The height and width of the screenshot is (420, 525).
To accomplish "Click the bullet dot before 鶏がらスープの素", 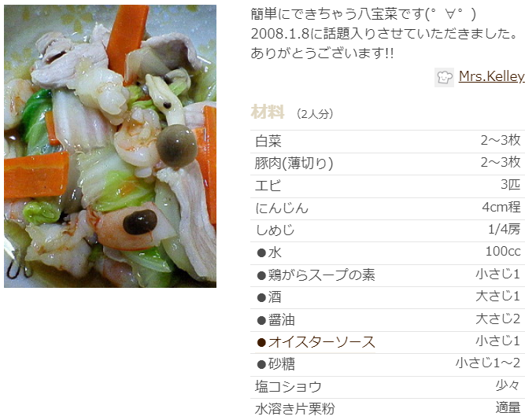I will click(x=261, y=275).
